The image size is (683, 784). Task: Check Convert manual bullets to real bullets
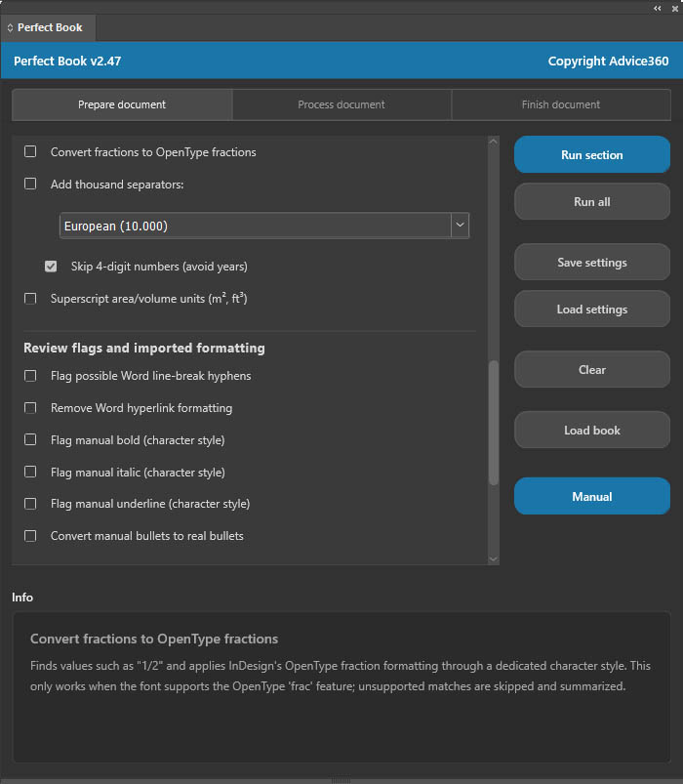(30, 535)
